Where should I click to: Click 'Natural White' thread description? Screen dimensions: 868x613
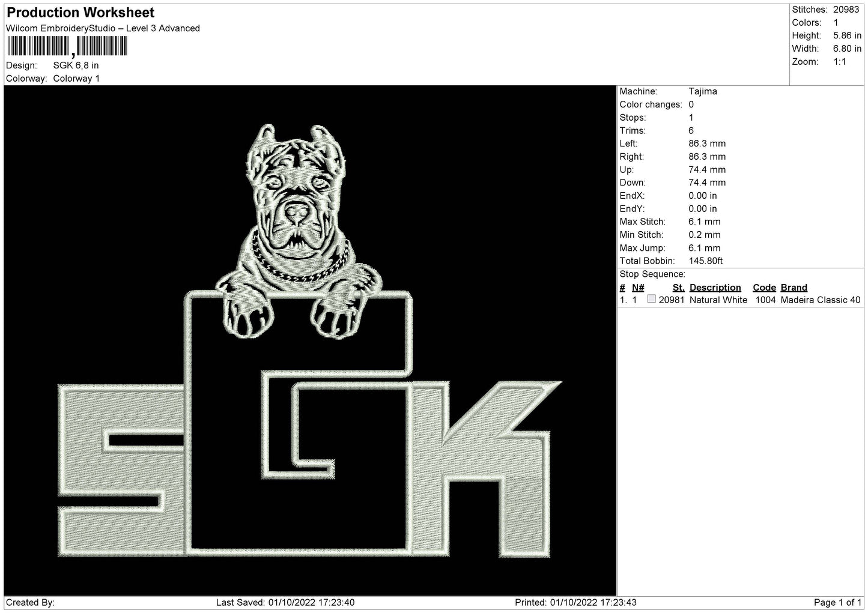pyautogui.click(x=718, y=300)
